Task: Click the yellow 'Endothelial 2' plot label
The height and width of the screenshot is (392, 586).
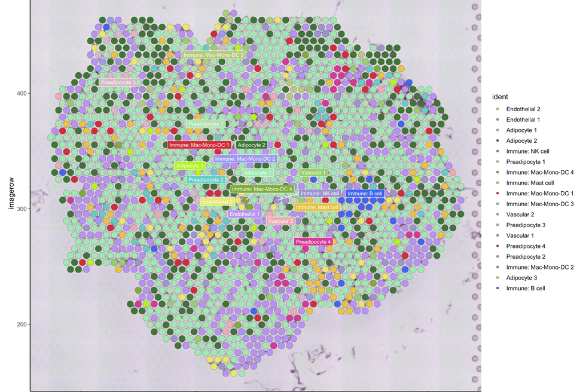Action: (217, 201)
